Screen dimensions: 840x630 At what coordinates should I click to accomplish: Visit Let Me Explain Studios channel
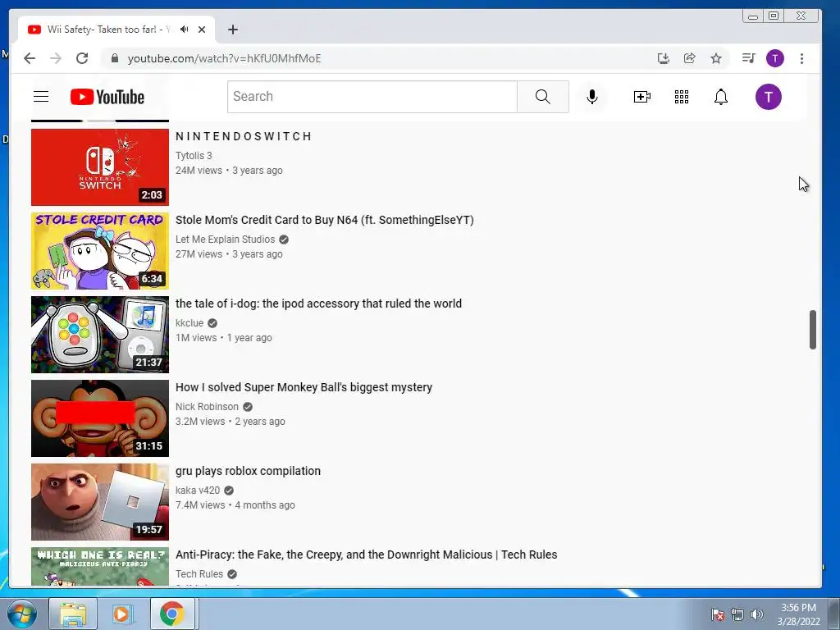coord(225,240)
